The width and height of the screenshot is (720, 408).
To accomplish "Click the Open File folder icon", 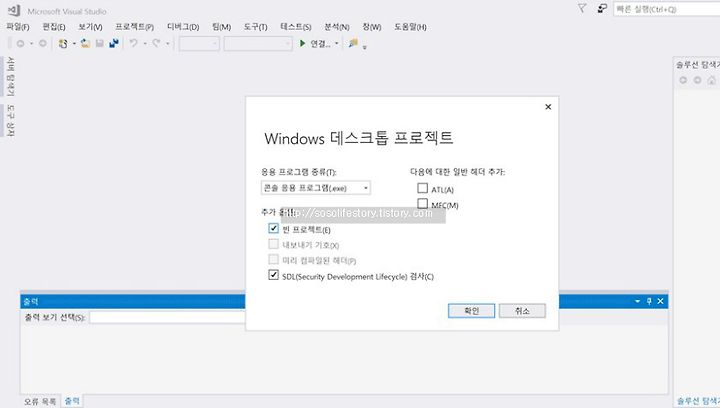I will (85, 44).
